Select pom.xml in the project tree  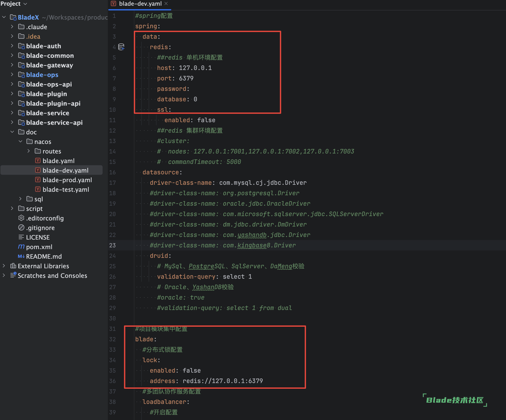tap(39, 247)
